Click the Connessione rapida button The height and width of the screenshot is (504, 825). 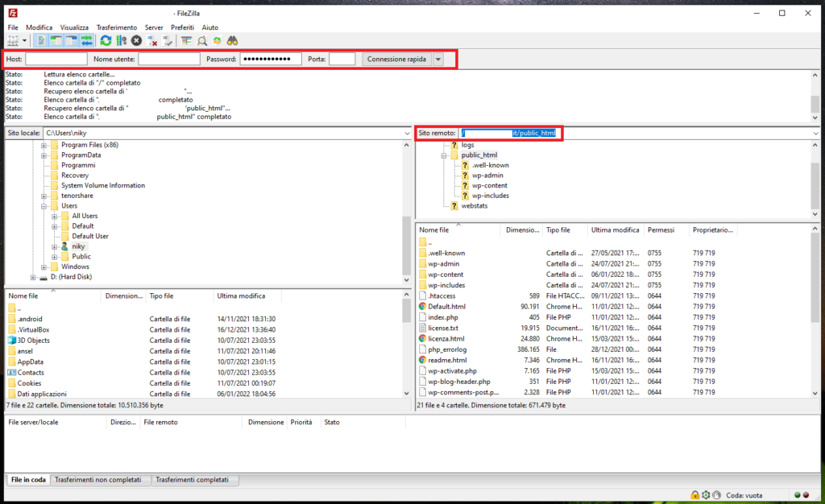(x=396, y=59)
